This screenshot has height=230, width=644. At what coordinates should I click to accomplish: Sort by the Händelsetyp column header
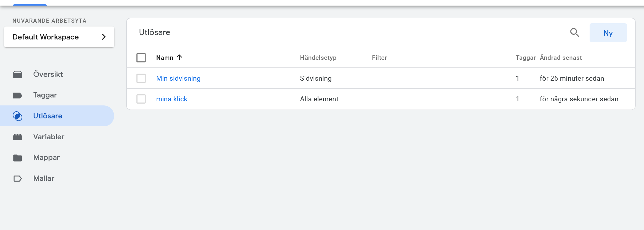coord(318,58)
